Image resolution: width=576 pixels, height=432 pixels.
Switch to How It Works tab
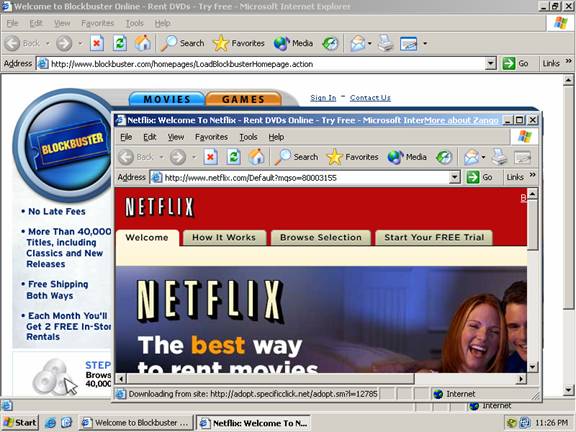point(224,237)
